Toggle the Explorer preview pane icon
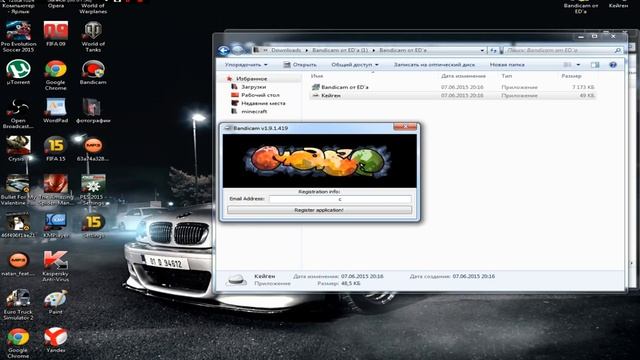 click(x=595, y=64)
